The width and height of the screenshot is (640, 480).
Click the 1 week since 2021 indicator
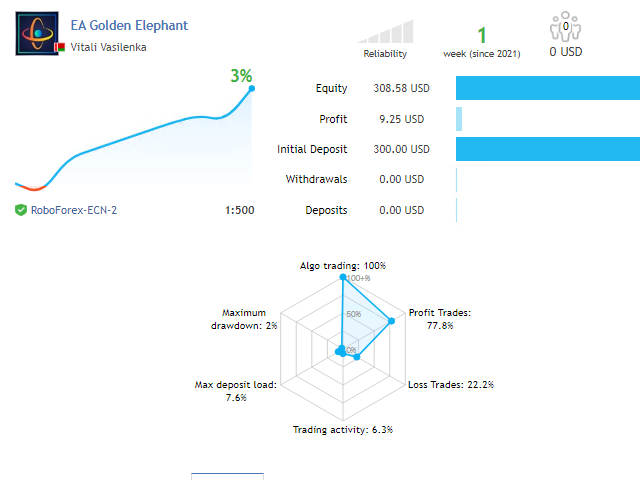point(482,42)
